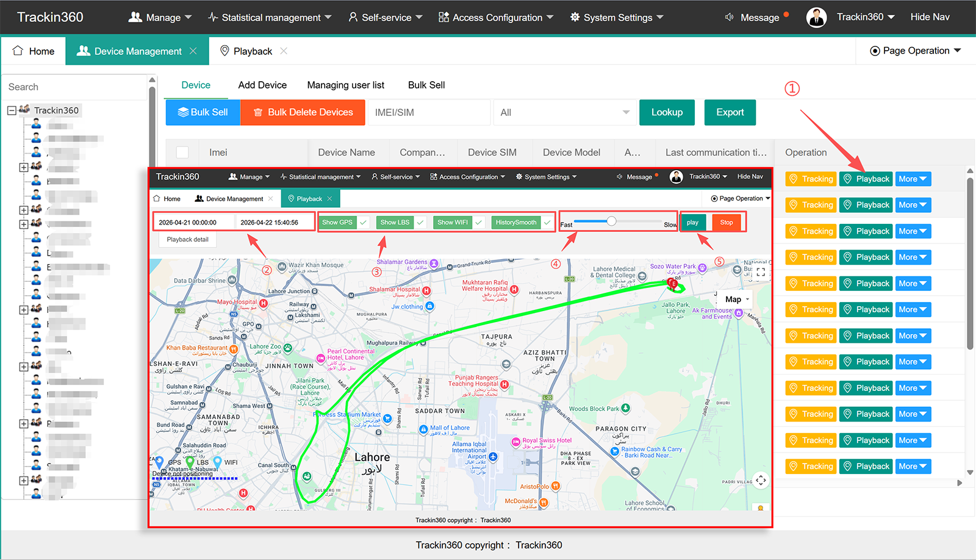Click the Export button
The image size is (976, 560).
730,112
